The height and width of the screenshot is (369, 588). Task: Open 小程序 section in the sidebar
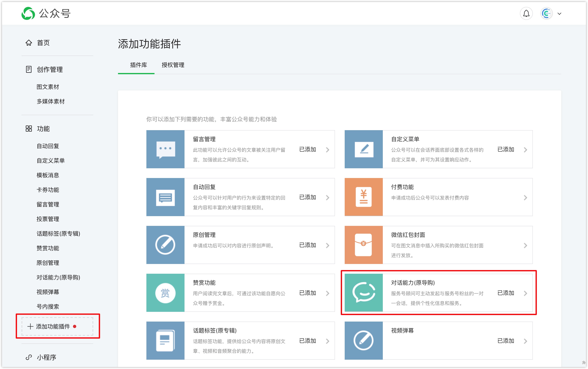[46, 357]
